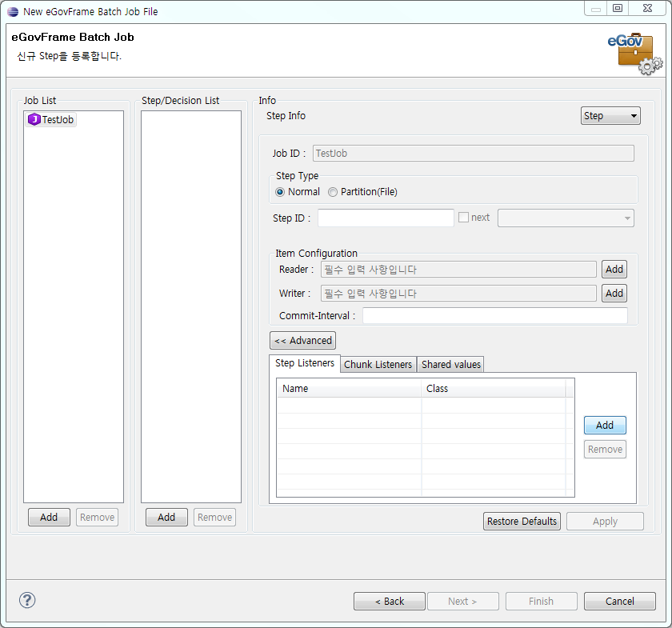Click Remove button under Job List

click(x=97, y=518)
